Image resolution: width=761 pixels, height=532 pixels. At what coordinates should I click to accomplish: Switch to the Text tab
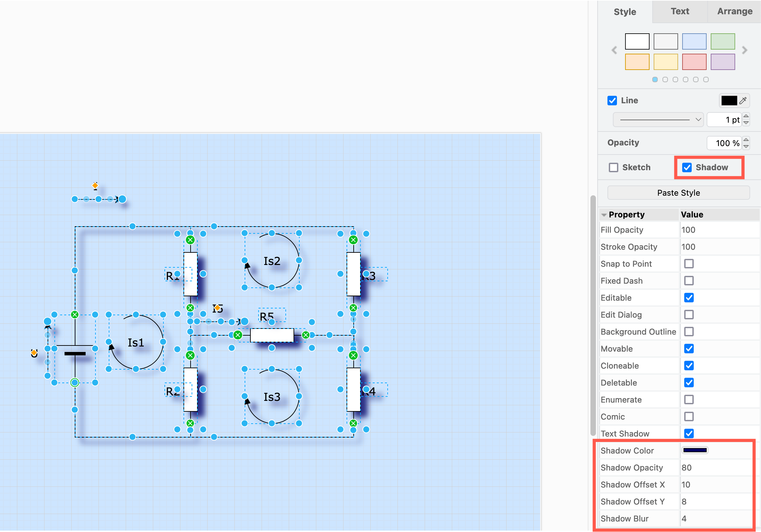pyautogui.click(x=679, y=11)
